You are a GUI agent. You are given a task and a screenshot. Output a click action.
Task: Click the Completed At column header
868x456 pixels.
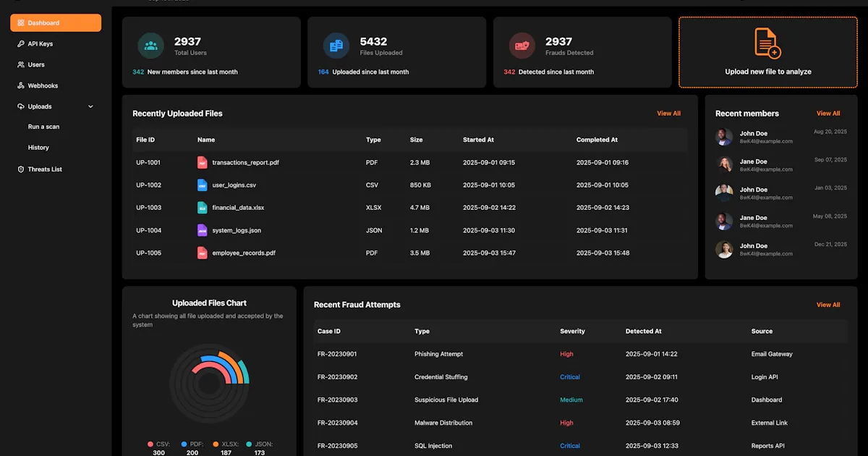[x=597, y=140]
